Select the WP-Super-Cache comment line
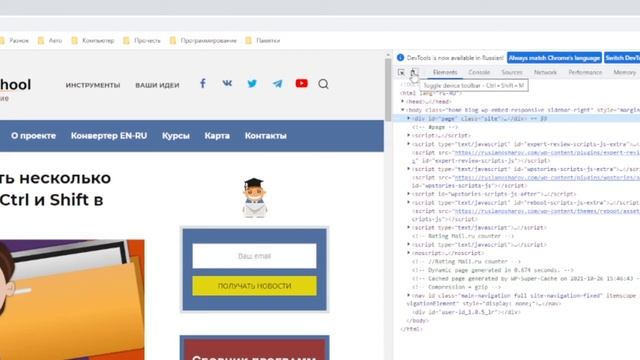This screenshot has width=640, height=360. point(526,278)
